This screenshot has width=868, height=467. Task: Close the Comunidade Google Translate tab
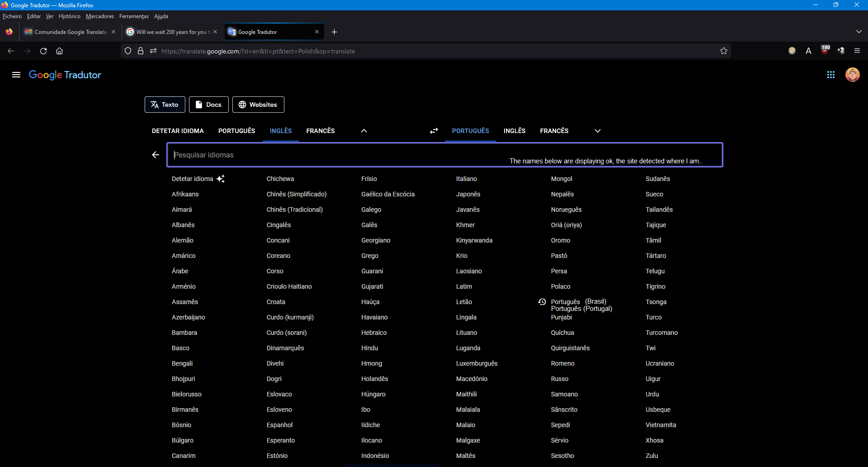pos(113,32)
